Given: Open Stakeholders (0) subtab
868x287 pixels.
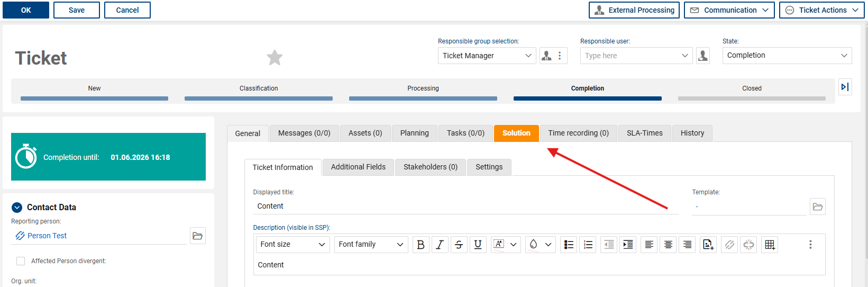Looking at the screenshot, I should [x=430, y=167].
